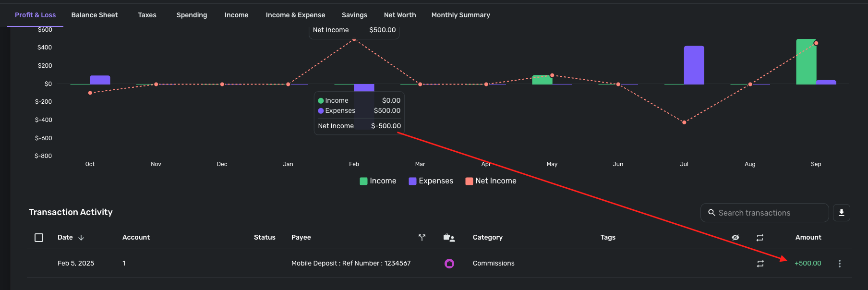The width and height of the screenshot is (868, 290).
Task: Click the purple briefcase icon on Feb 5 row
Action: (449, 264)
